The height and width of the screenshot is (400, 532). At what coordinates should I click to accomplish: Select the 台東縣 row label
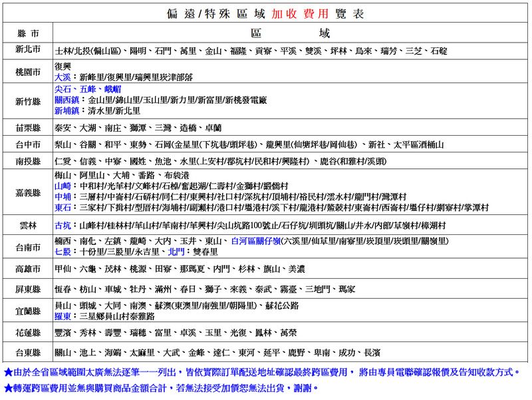[28, 351]
